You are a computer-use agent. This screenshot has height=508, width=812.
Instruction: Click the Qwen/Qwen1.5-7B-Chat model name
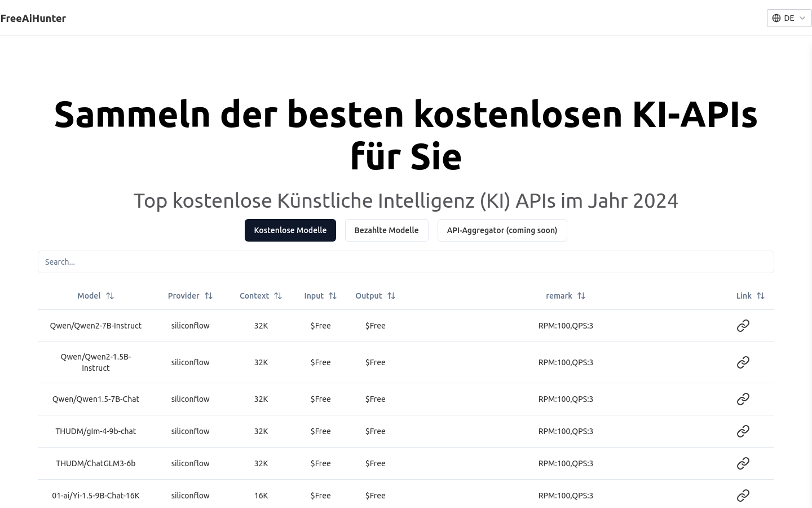pos(96,399)
